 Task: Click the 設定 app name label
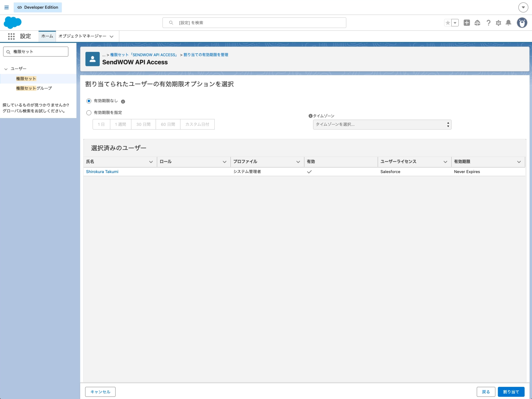point(25,36)
